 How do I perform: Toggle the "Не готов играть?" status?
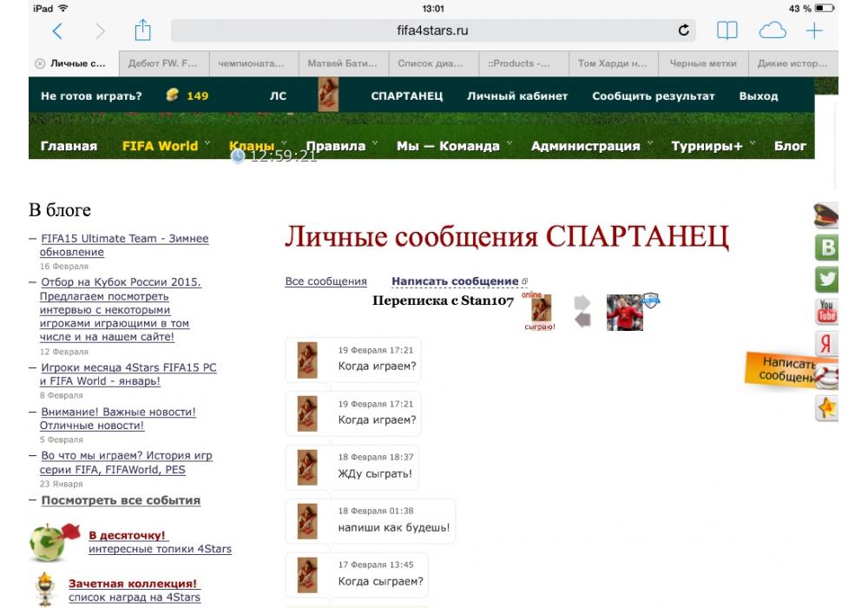tap(91, 96)
